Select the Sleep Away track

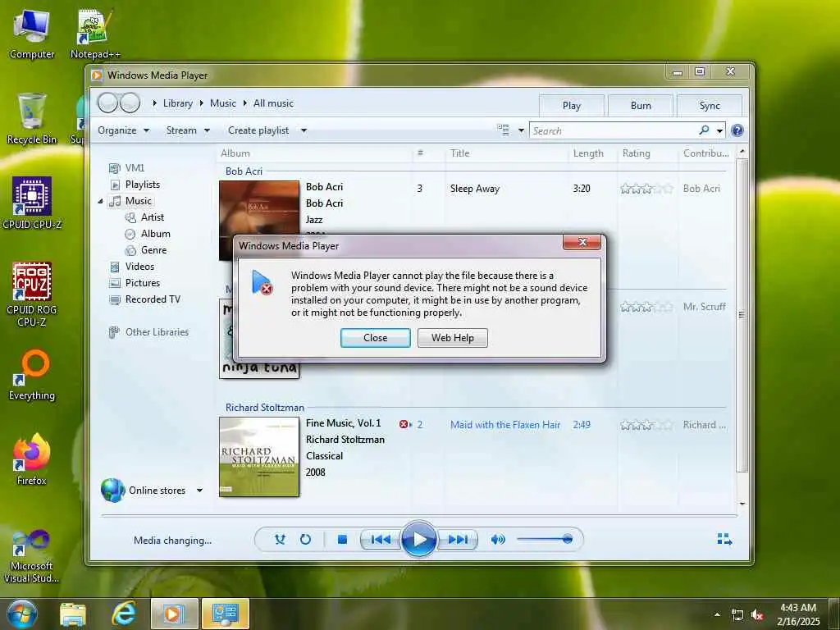(475, 189)
